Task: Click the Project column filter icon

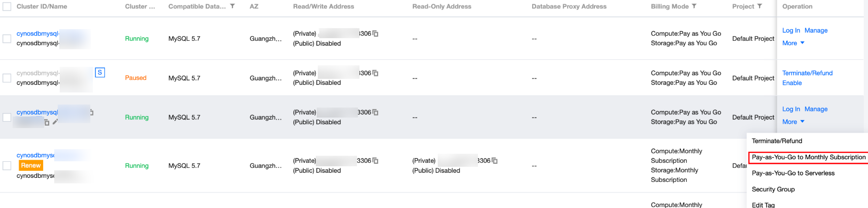Action: pos(760,7)
